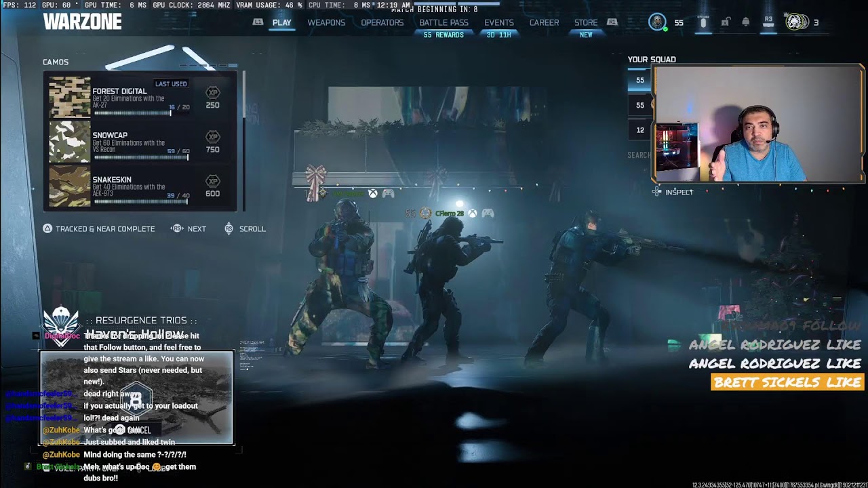This screenshot has width=868, height=488.
Task: Click the triangle button icon beside Tracked
Action: pos(47,229)
